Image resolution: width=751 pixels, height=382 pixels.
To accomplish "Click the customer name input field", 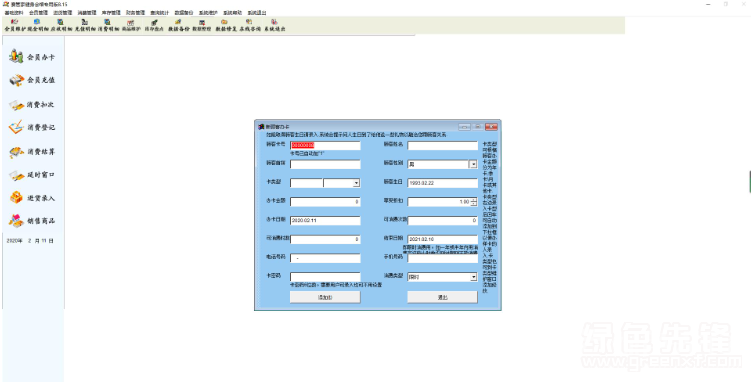I will coord(443,146).
